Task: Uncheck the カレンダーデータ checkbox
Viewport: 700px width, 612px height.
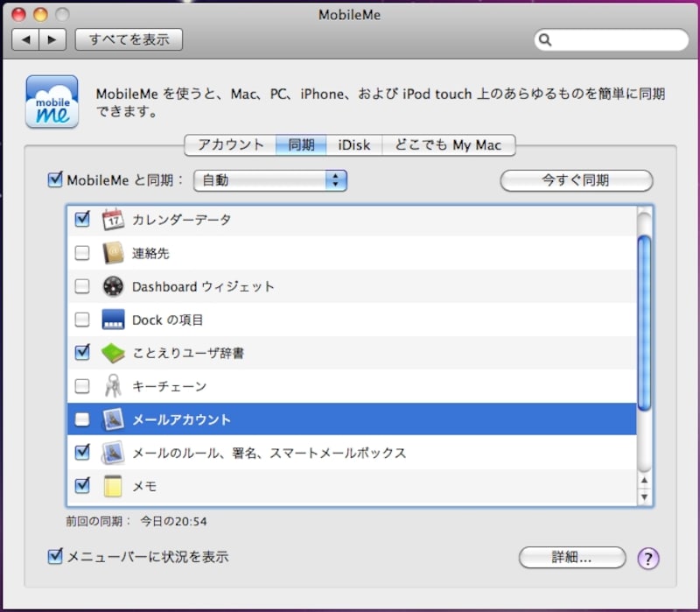Action: [x=82, y=219]
